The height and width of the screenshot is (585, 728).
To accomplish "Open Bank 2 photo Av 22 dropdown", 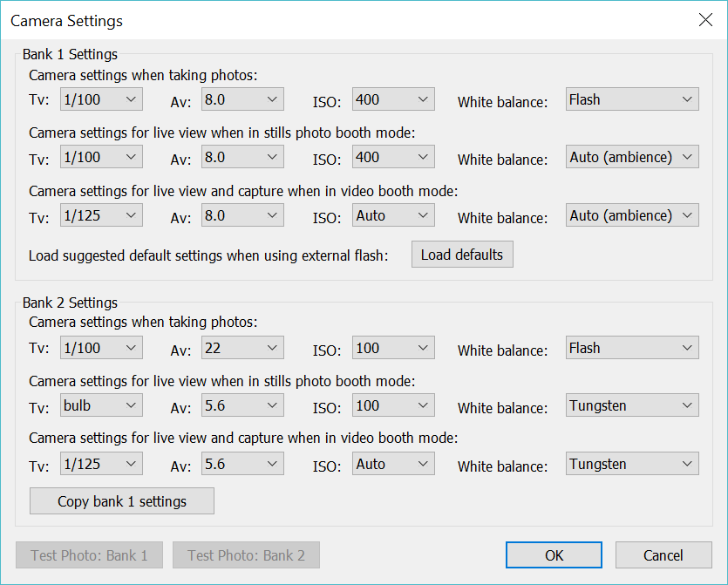I will [x=242, y=347].
